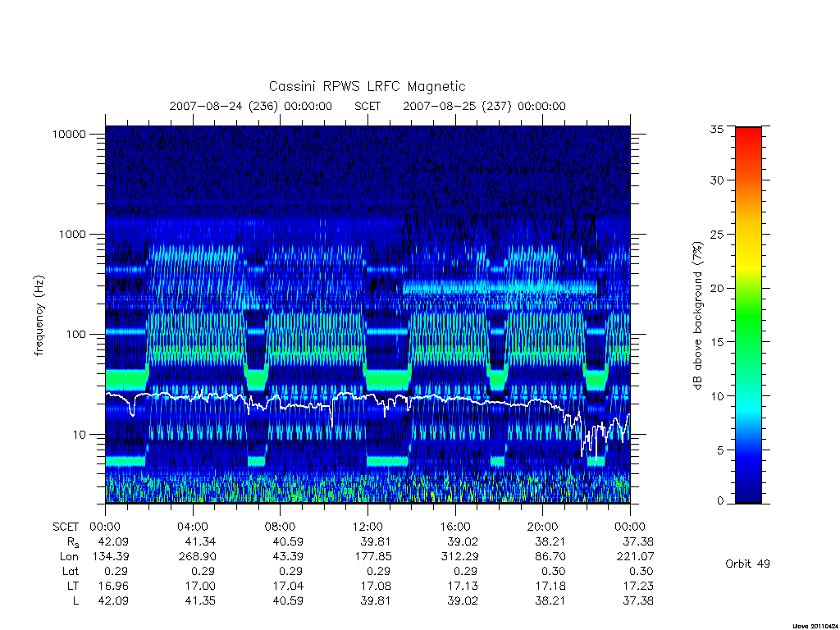Click the 20:00 time axis label
This screenshot has height=630, width=840.
(x=542, y=527)
